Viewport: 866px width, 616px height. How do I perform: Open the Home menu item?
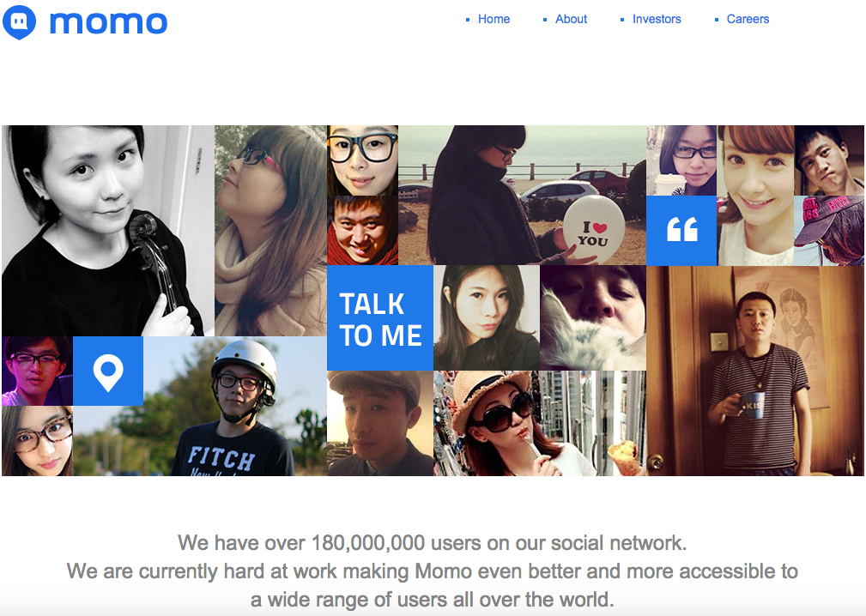[x=494, y=19]
